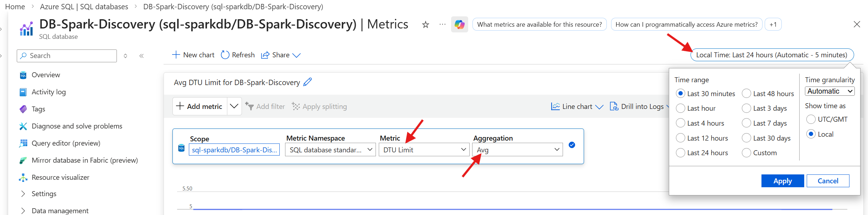The image size is (868, 215).
Task: Click the Query editor grid icon
Action: (23, 143)
